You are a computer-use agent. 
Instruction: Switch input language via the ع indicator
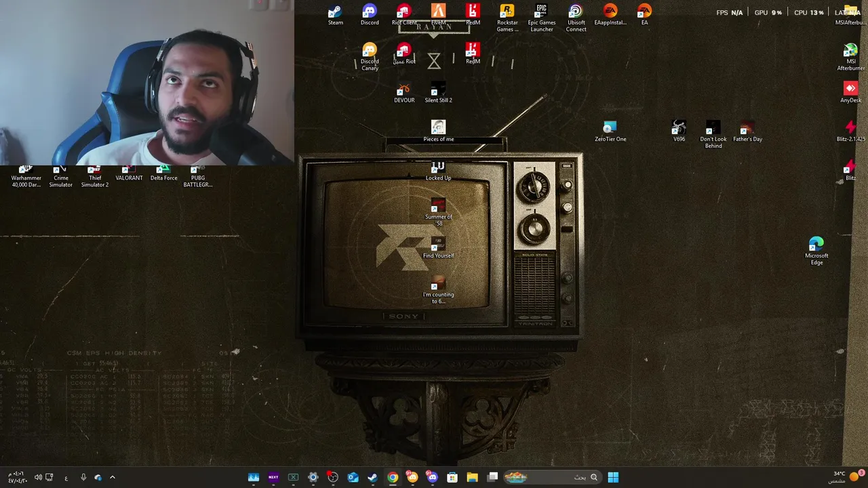pos(66,478)
